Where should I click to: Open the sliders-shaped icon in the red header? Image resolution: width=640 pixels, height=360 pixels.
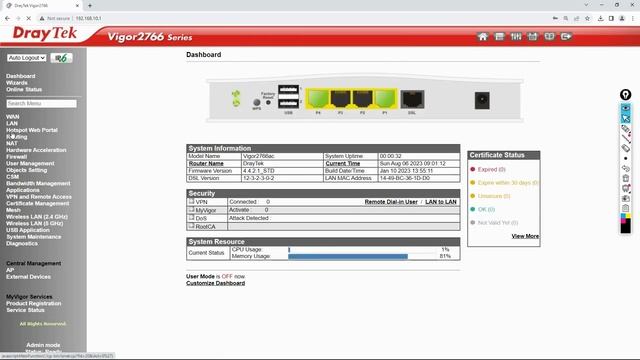tap(516, 37)
